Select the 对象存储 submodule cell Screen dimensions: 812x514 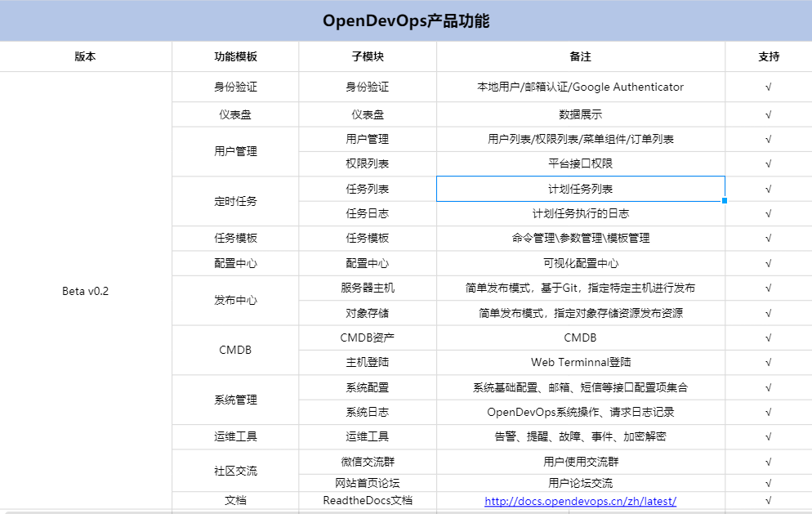coord(368,313)
